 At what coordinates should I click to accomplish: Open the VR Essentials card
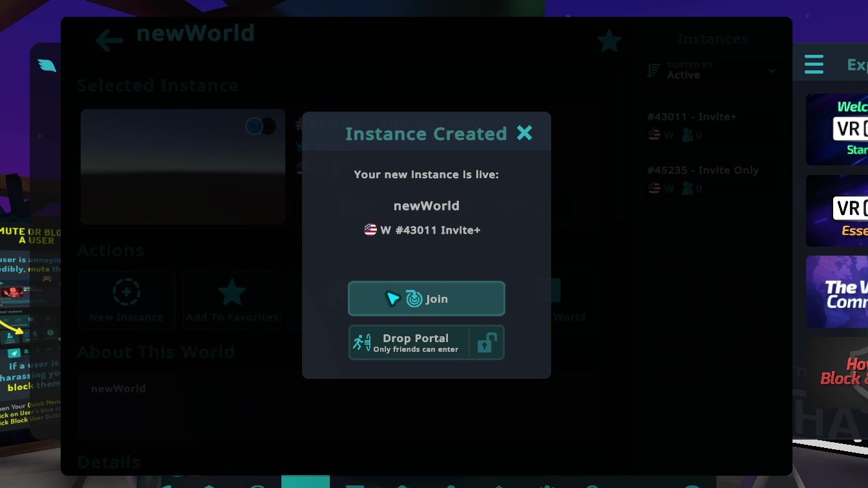click(837, 210)
